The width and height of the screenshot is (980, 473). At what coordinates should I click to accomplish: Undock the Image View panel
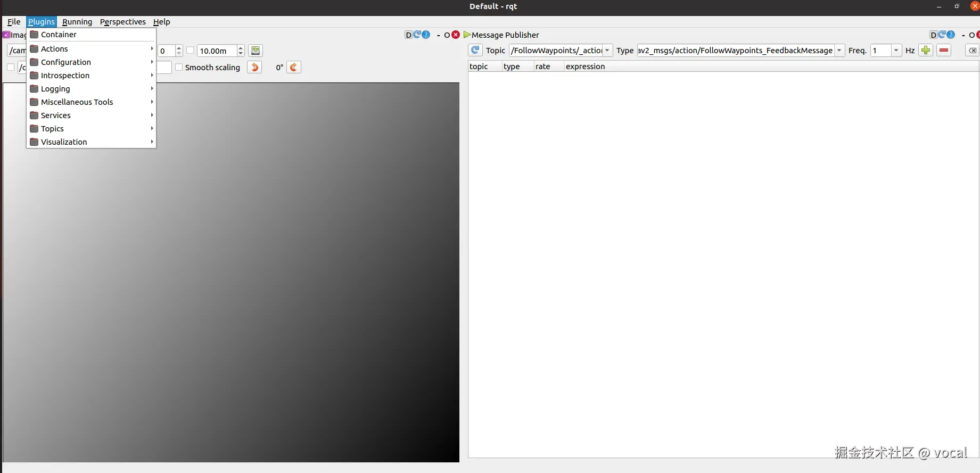(x=447, y=35)
